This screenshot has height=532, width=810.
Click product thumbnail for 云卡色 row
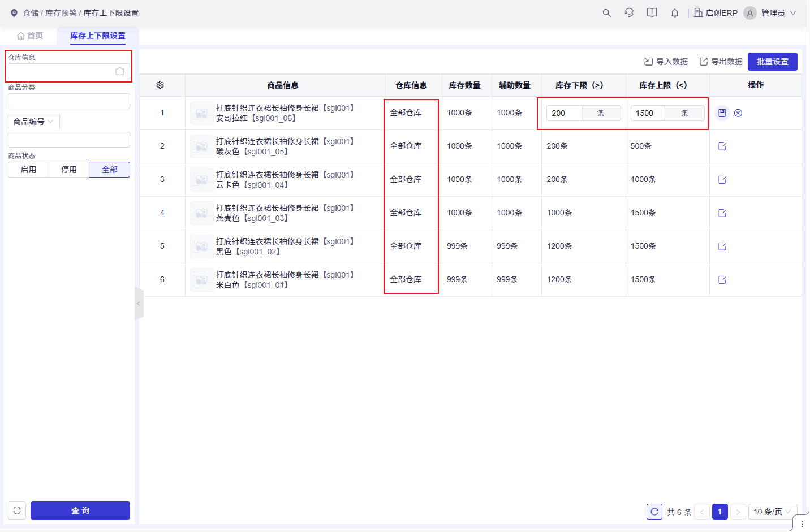click(201, 180)
